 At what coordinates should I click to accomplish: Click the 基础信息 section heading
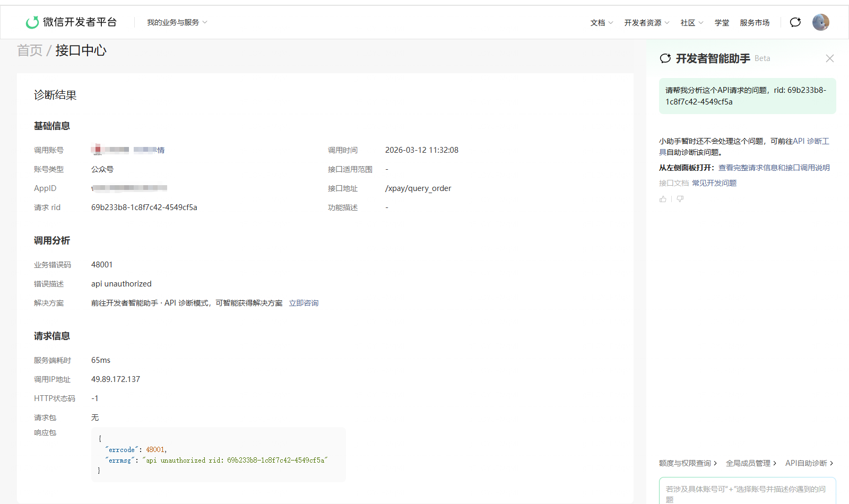[x=52, y=126]
